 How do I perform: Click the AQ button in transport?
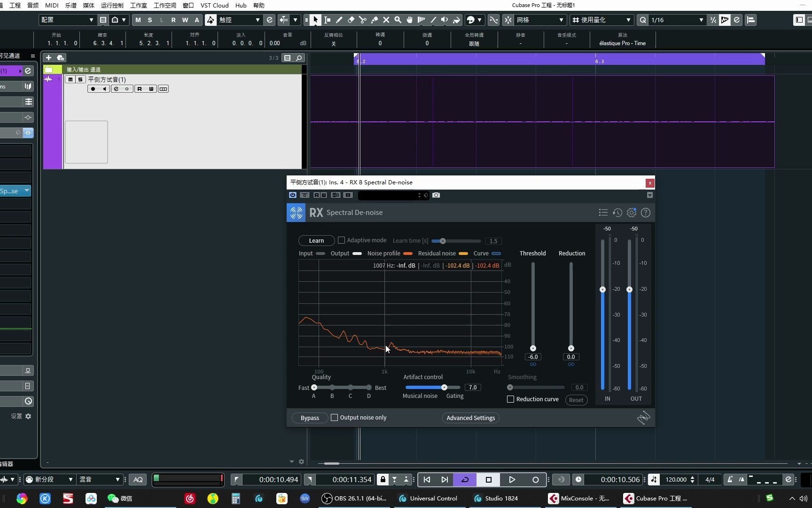tap(138, 480)
